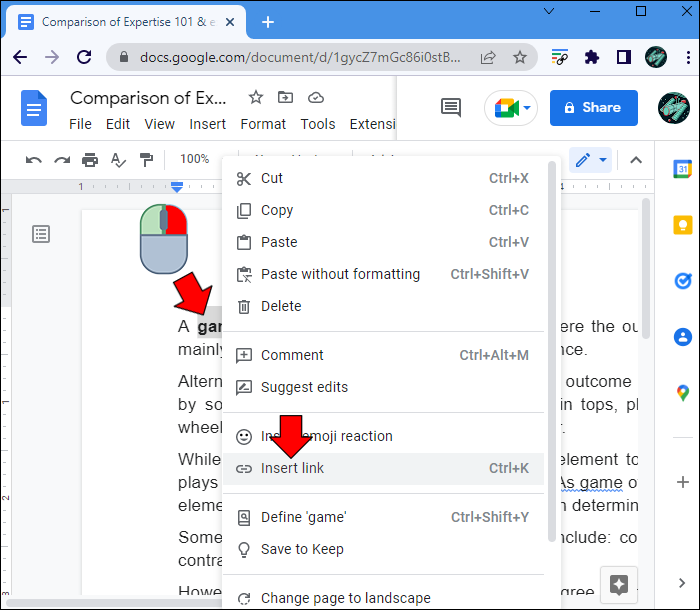The height and width of the screenshot is (610, 700).
Task: Click the Print icon
Action: 90,159
